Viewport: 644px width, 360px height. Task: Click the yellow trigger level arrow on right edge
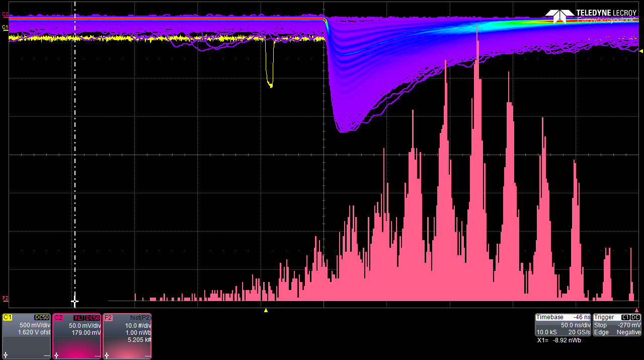pyautogui.click(x=640, y=51)
